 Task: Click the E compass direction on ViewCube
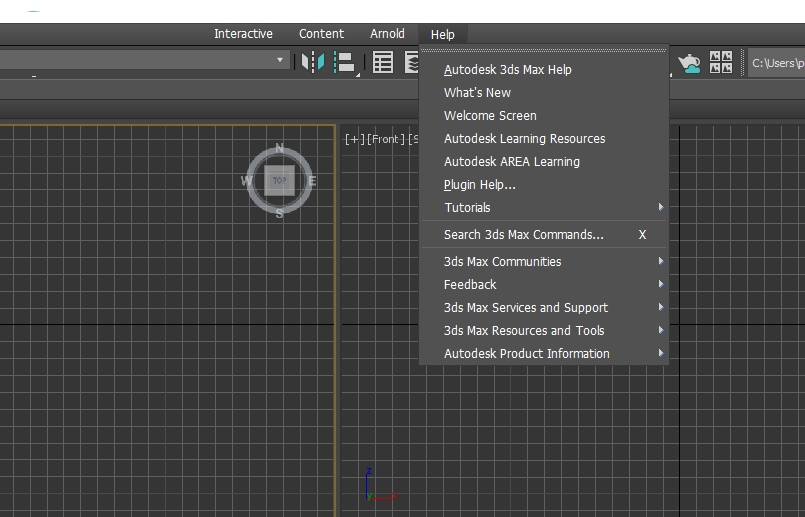pyautogui.click(x=312, y=181)
